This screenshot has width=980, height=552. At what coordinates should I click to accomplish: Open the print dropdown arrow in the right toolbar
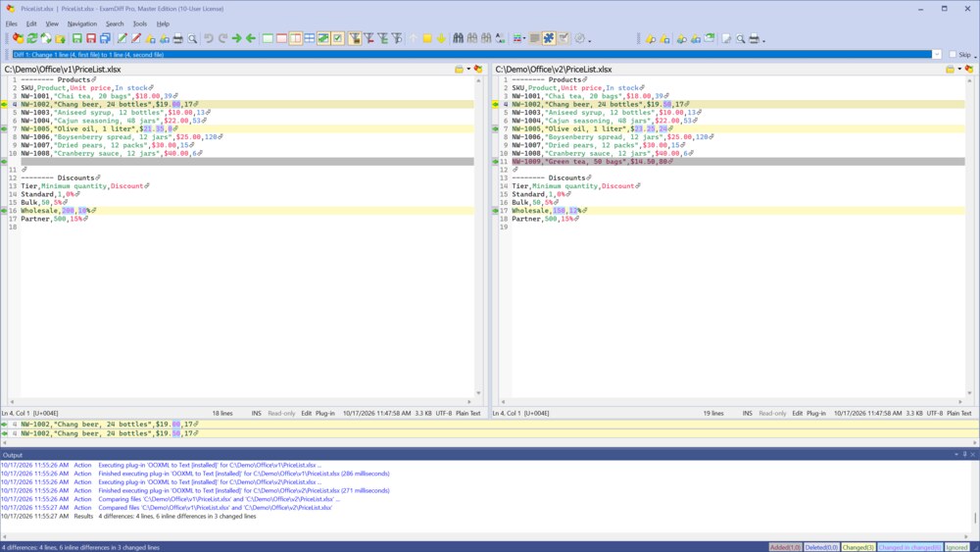[763, 40]
